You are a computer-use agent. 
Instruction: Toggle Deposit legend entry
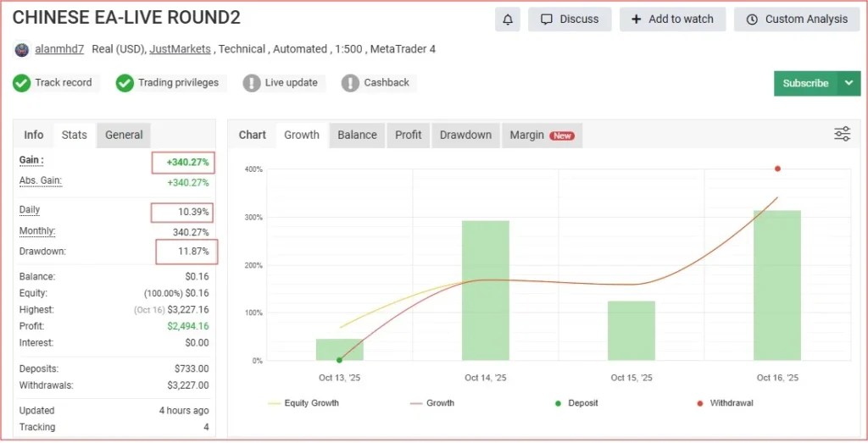tap(576, 403)
